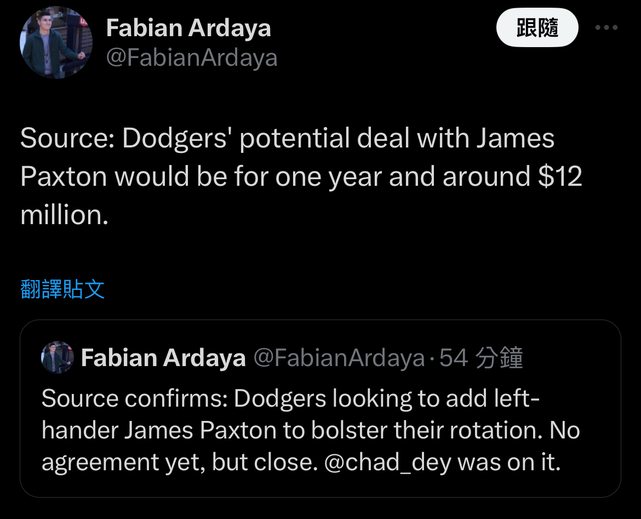Click the word "million." ending main tweet
The width and height of the screenshot is (641, 519).
[64, 213]
